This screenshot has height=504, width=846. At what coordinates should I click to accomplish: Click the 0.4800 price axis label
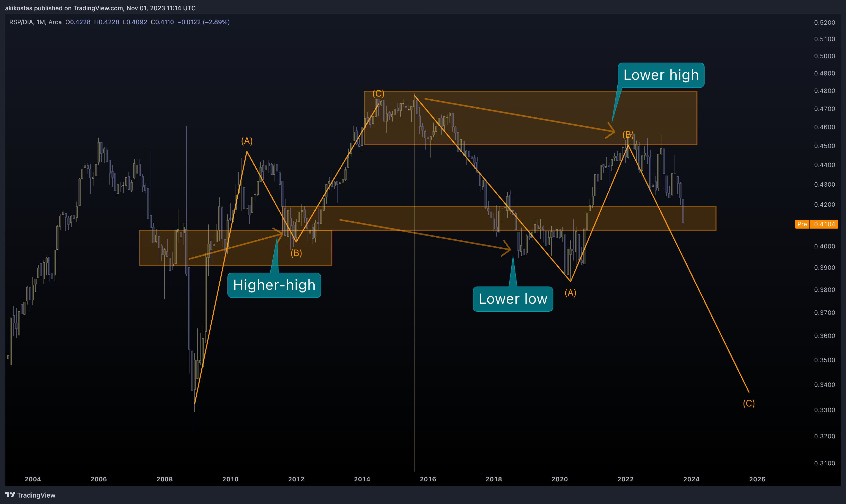pyautogui.click(x=825, y=91)
